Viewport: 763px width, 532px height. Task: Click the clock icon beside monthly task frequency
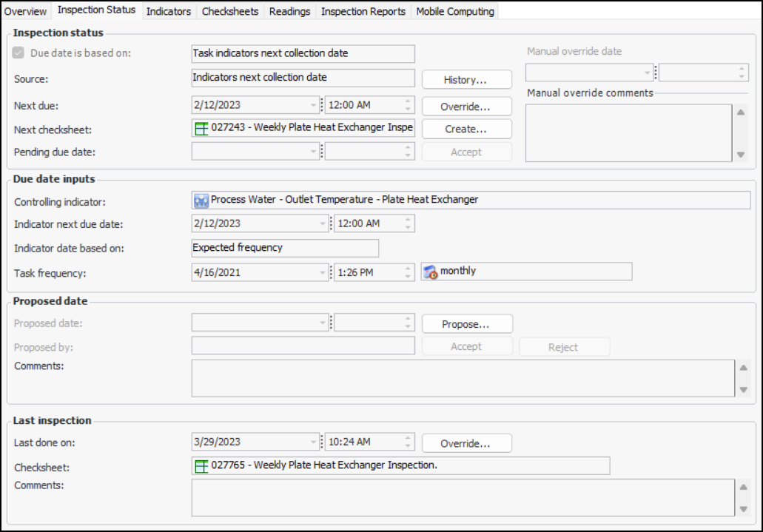[431, 272]
